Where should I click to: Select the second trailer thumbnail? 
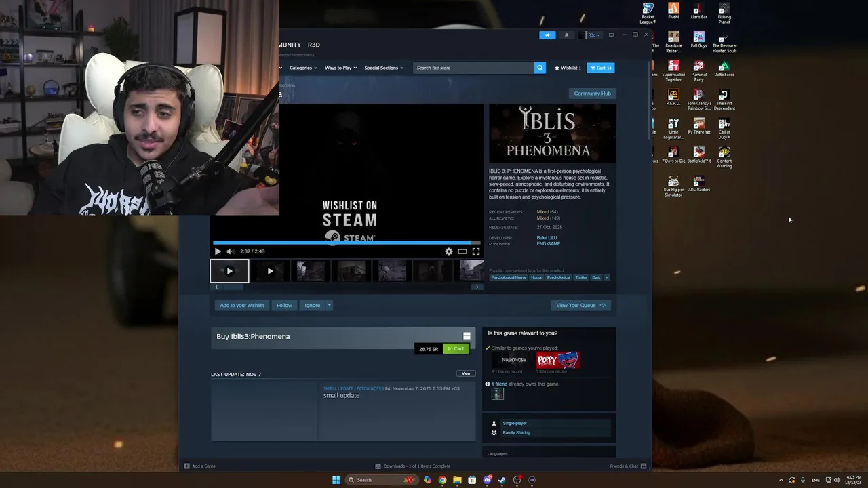tap(270, 271)
